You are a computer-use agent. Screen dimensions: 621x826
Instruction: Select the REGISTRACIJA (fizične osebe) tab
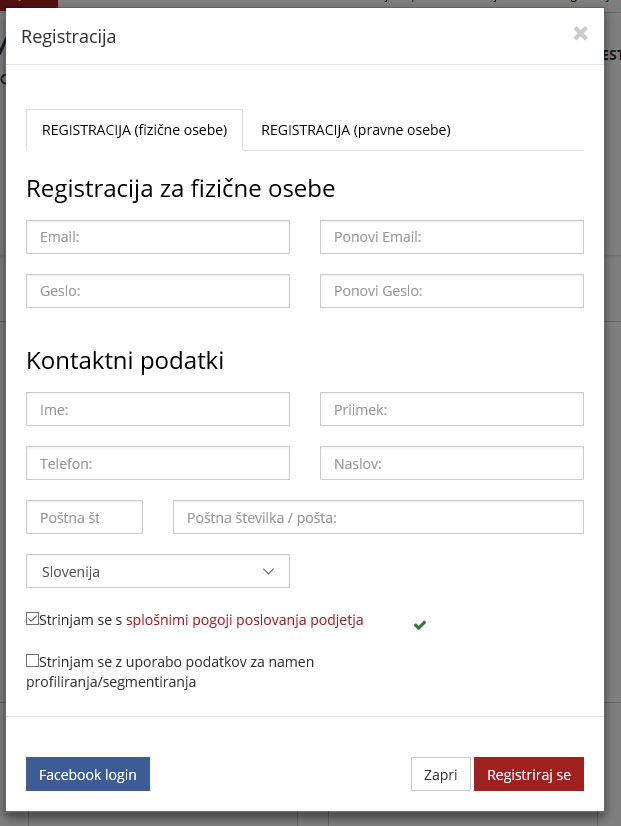(x=134, y=130)
